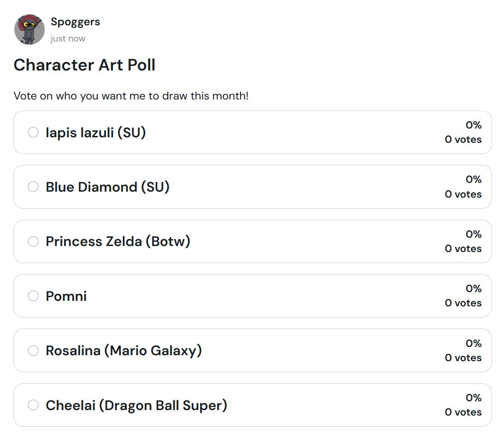The height and width of the screenshot is (434, 504).
Task: Click the 'just now' post timestamp
Action: (68, 39)
